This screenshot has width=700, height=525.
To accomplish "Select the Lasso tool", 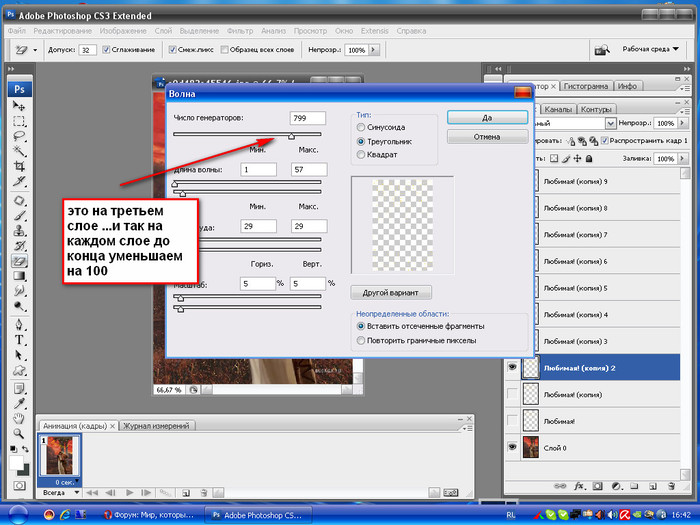I will [x=19, y=136].
